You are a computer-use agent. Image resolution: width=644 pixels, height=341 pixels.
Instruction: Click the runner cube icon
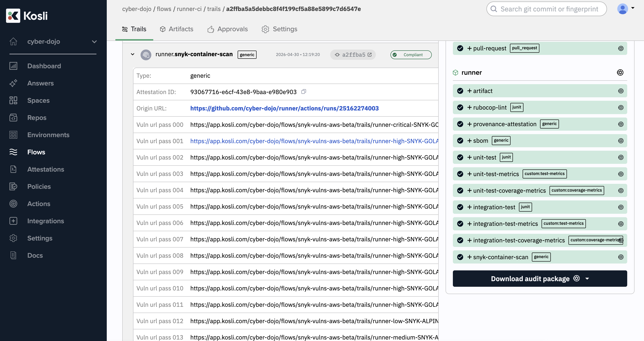click(455, 73)
